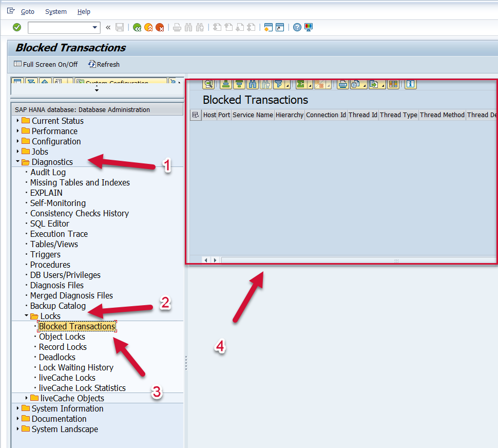Collapse the Diagnostics folder
Viewport: 498px width, 448px height.
pyautogui.click(x=18, y=162)
